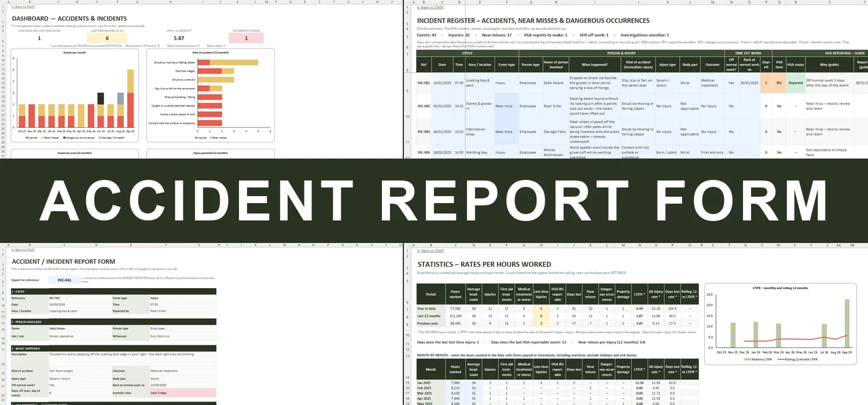Select the Lost-time injuries value 6 on Dashboard

pos(107,38)
